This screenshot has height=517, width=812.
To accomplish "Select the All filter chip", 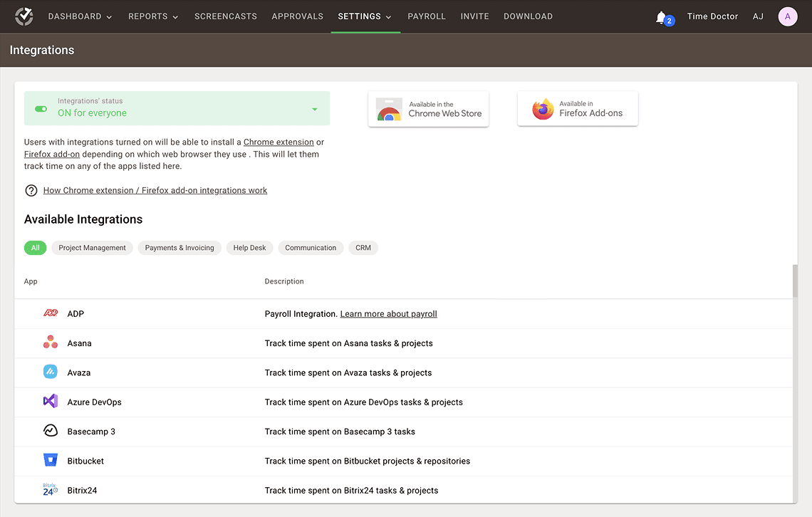I will point(35,248).
